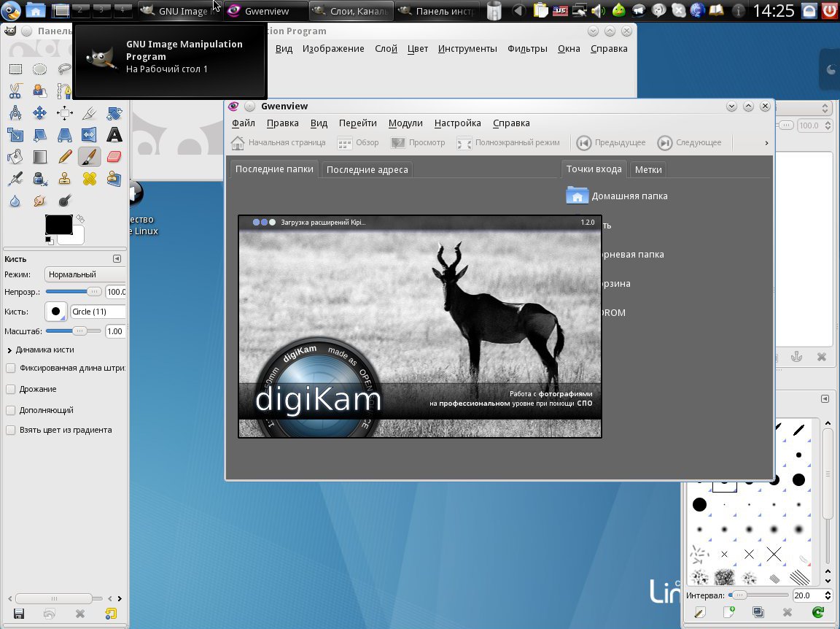
Task: Enable the Дрожание checkbox
Action: [11, 389]
